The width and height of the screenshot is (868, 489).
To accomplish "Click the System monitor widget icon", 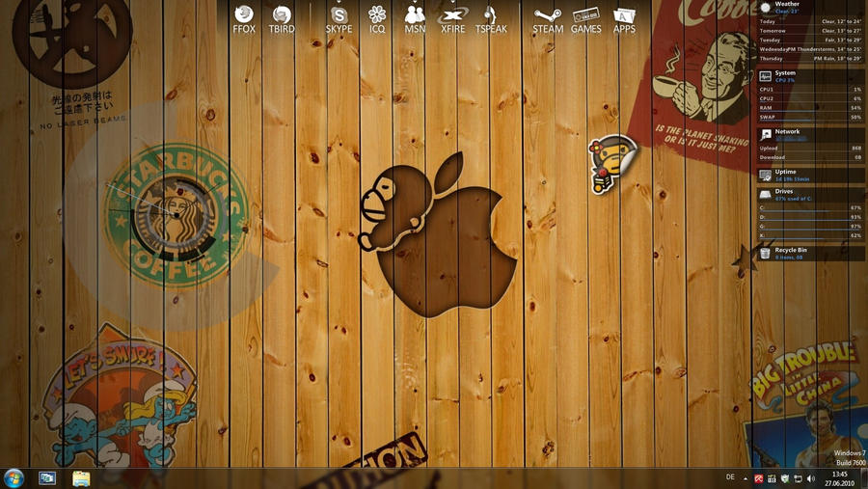I will [766, 76].
